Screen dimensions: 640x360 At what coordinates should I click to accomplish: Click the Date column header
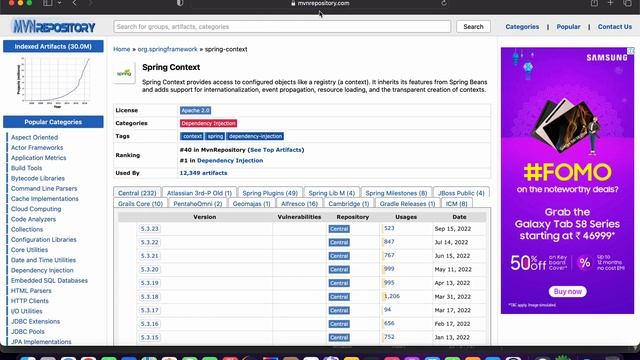coord(459,217)
